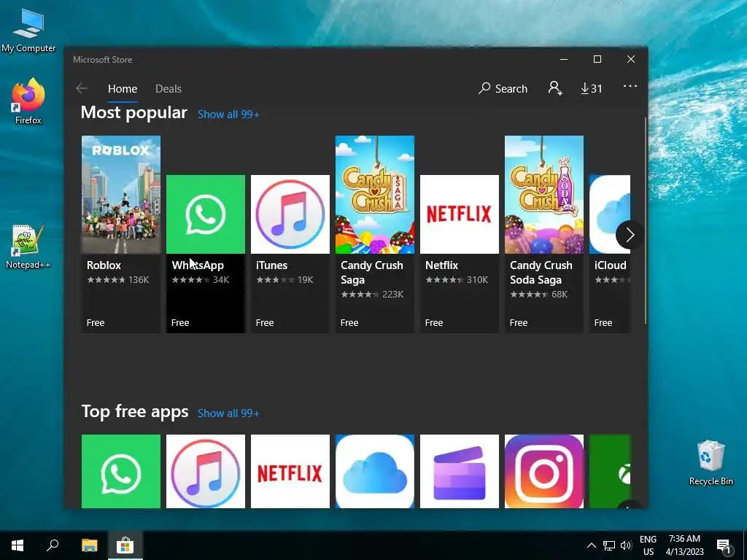View downloads and updates (31)
This screenshot has height=560, width=747.
click(x=591, y=88)
